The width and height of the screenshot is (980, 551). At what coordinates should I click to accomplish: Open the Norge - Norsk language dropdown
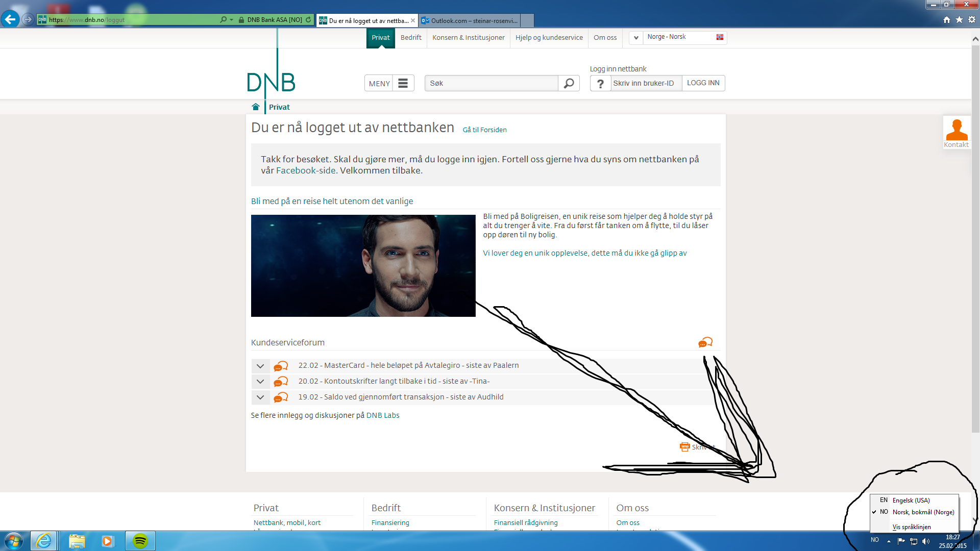click(x=678, y=37)
